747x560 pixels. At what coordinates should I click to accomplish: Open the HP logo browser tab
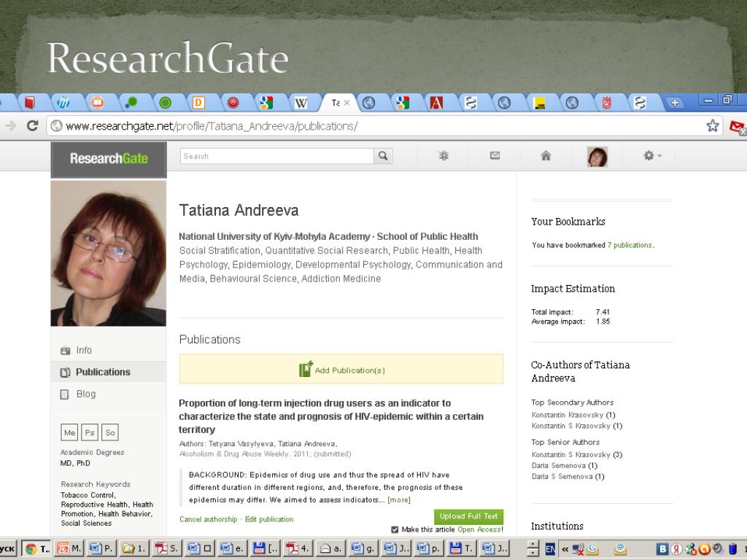(63, 102)
